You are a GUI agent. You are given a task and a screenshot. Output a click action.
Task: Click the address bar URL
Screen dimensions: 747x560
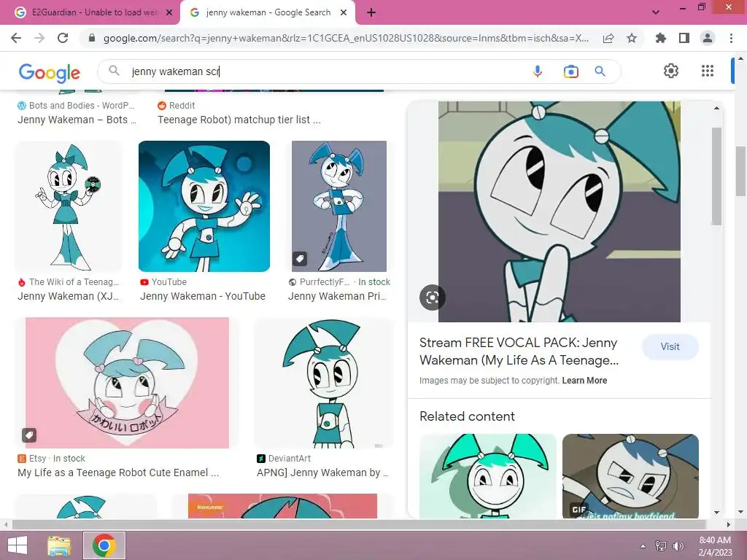(346, 38)
